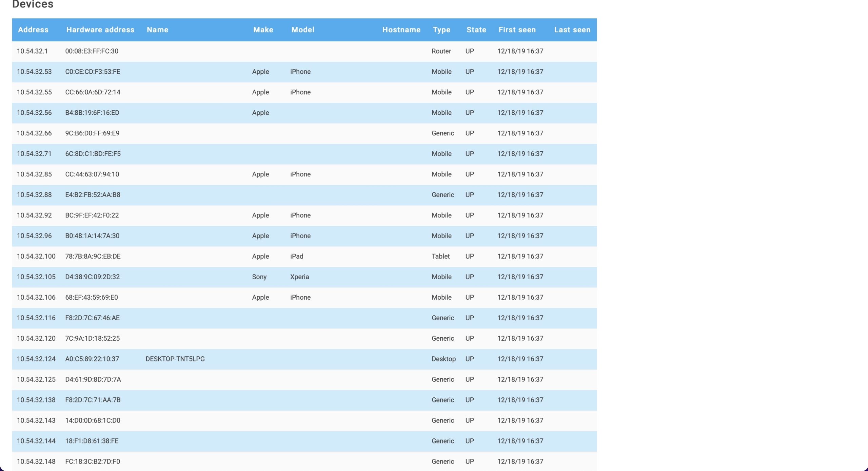The width and height of the screenshot is (868, 471).
Task: Select address 10.54.32.148 row
Action: pyautogui.click(x=36, y=461)
